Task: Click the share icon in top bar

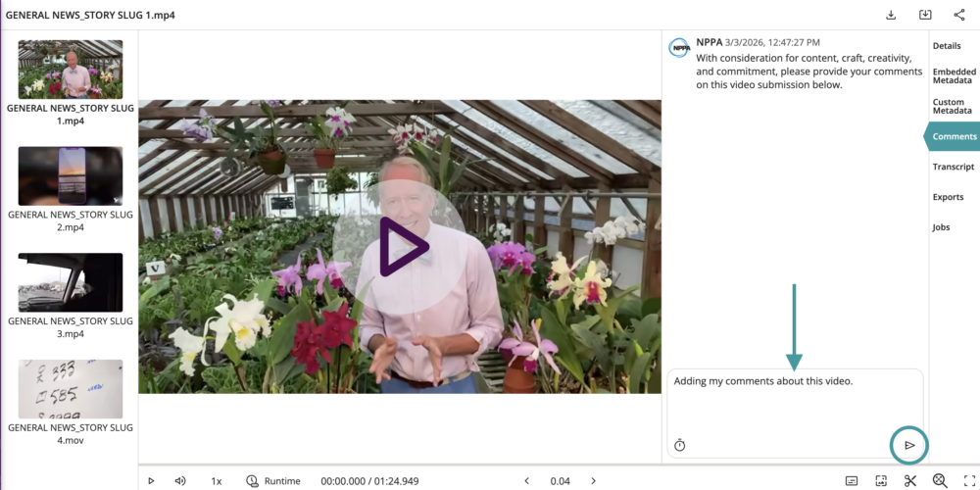Action: [958, 15]
